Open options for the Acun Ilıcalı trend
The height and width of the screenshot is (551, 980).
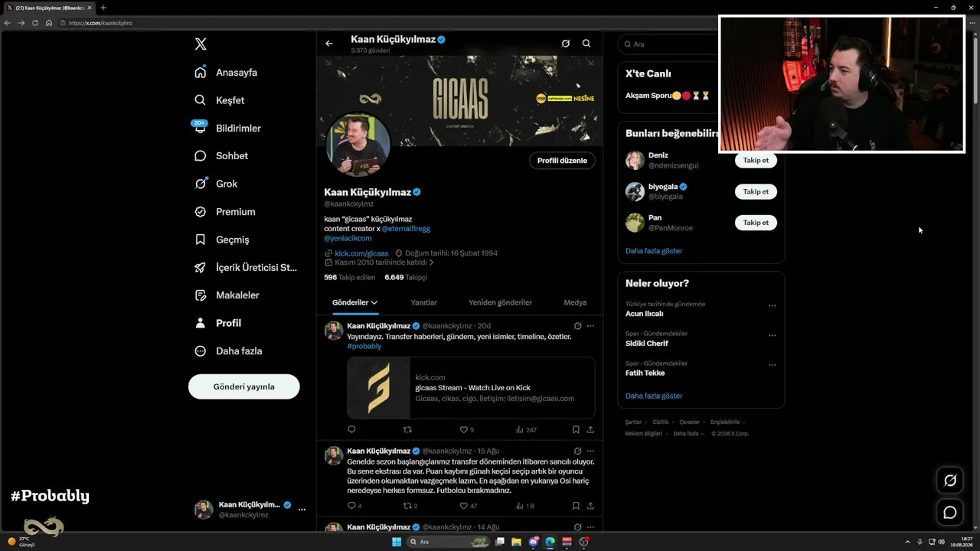click(772, 305)
